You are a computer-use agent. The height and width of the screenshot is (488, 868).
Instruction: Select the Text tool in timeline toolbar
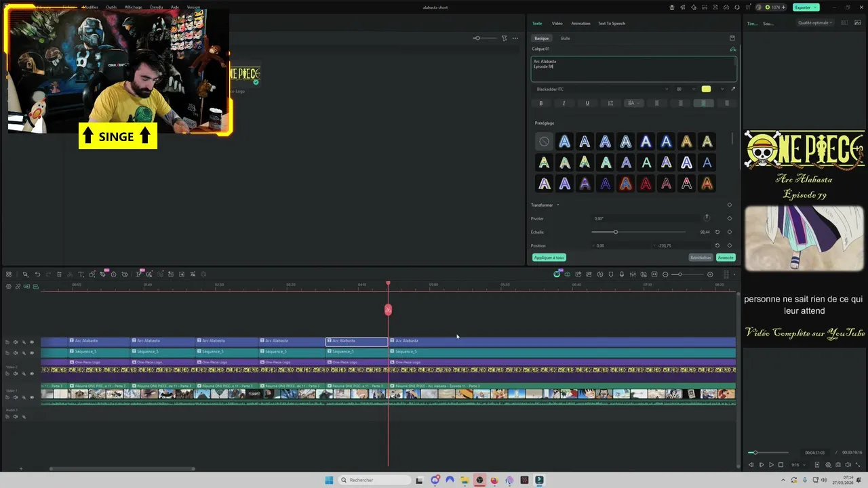(81, 274)
